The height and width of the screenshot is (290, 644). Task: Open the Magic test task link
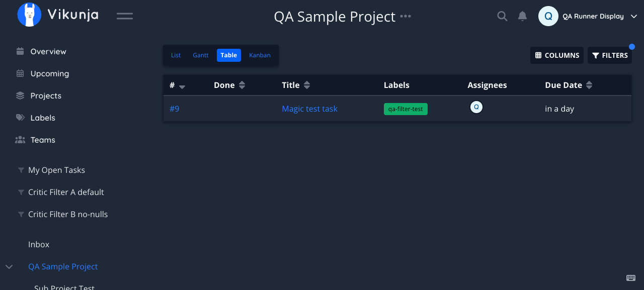click(x=309, y=109)
